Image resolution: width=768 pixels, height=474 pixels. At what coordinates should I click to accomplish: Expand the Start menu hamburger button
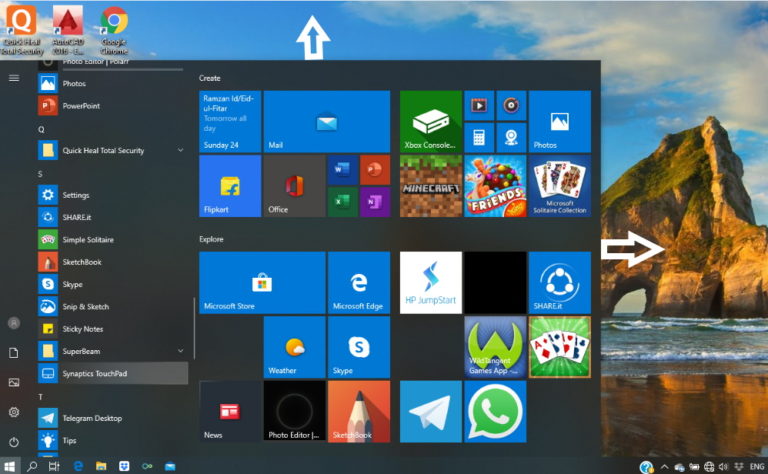point(14,78)
